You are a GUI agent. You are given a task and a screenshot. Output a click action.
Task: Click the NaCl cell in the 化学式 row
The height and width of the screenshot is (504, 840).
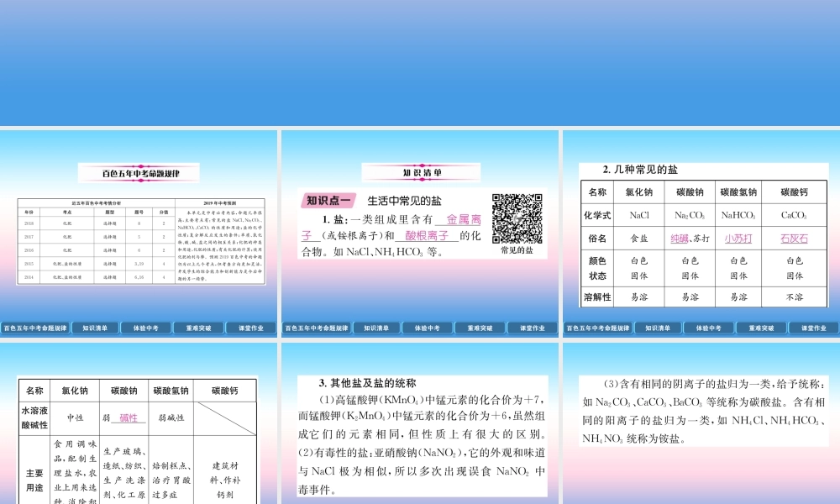639,215
